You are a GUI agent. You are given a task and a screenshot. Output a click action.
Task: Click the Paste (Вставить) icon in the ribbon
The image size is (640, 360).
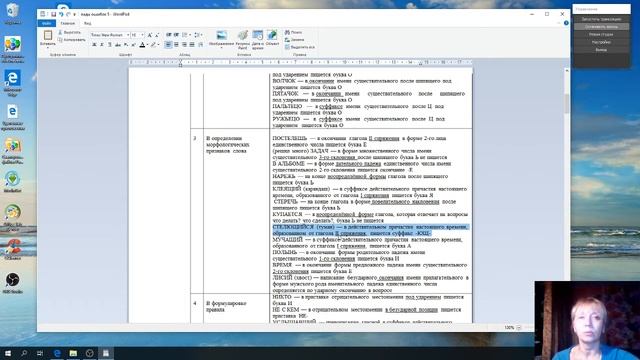48,36
